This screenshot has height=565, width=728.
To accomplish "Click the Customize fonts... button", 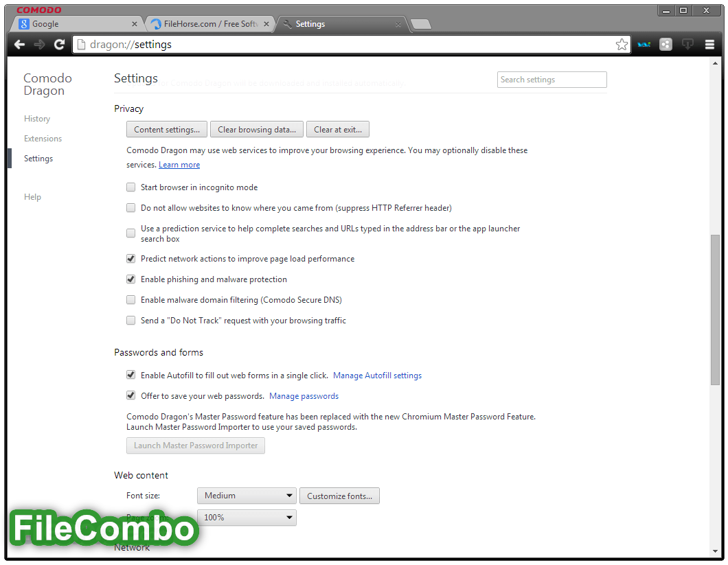I will click(339, 496).
